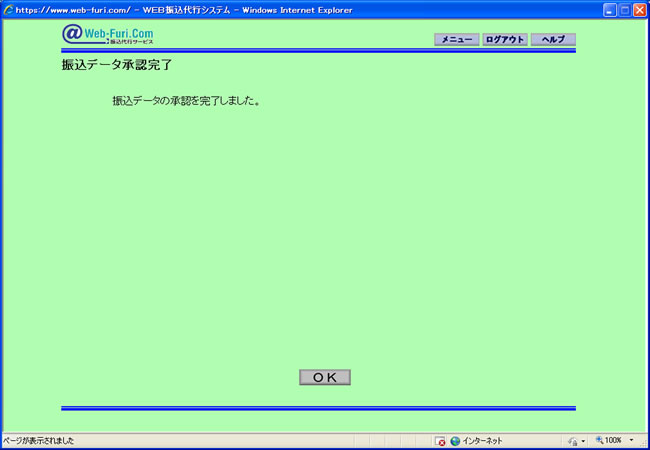The image size is (650, 450).
Task: Click the Web-Furi.Com logo
Action: (107, 34)
